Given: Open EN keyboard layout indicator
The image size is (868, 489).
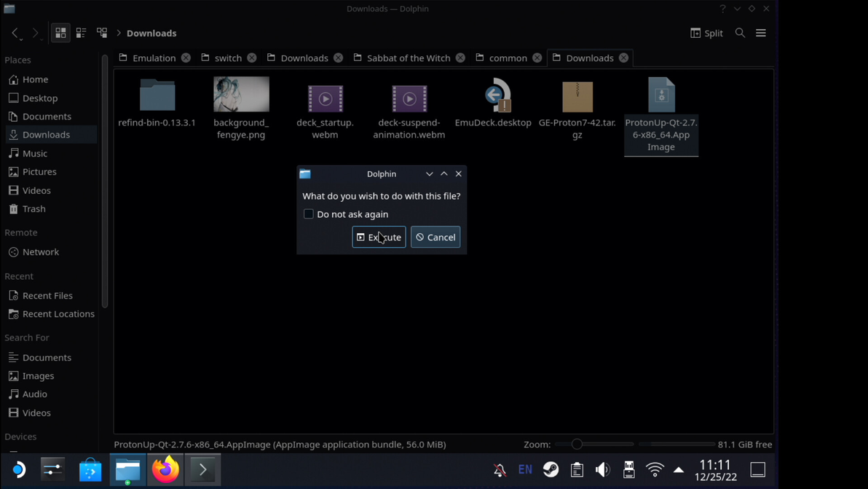Looking at the screenshot, I should pos(525,470).
